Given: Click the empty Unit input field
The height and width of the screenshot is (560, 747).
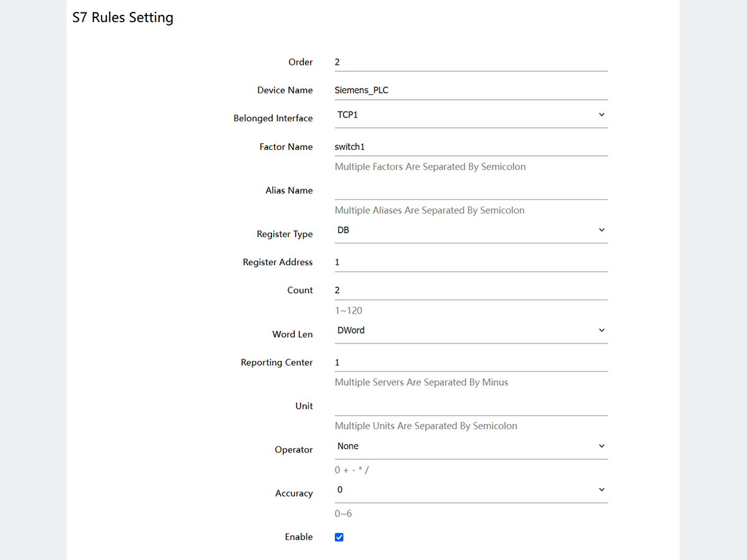Looking at the screenshot, I should click(x=471, y=406).
